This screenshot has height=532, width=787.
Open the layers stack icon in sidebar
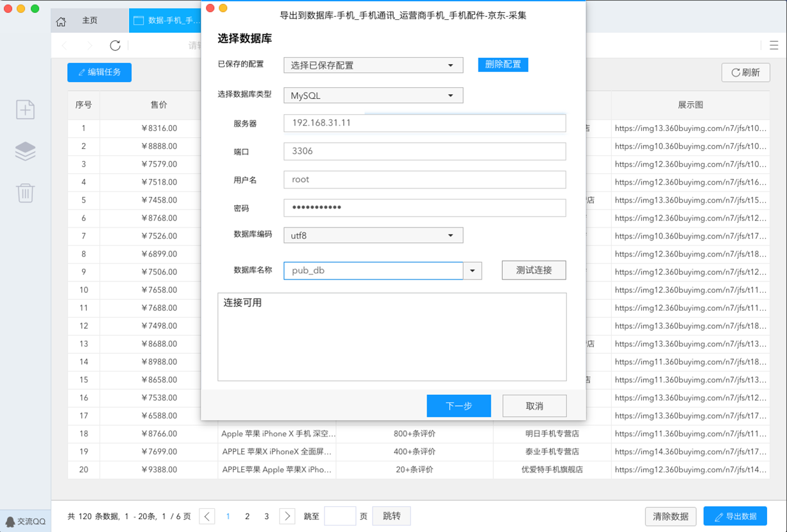tap(25, 151)
